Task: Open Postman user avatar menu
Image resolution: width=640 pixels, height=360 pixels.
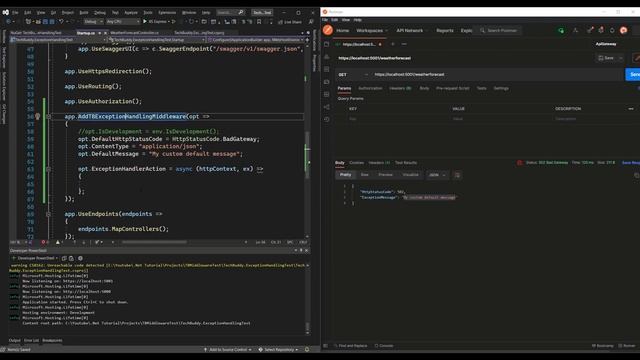Action: (623, 30)
